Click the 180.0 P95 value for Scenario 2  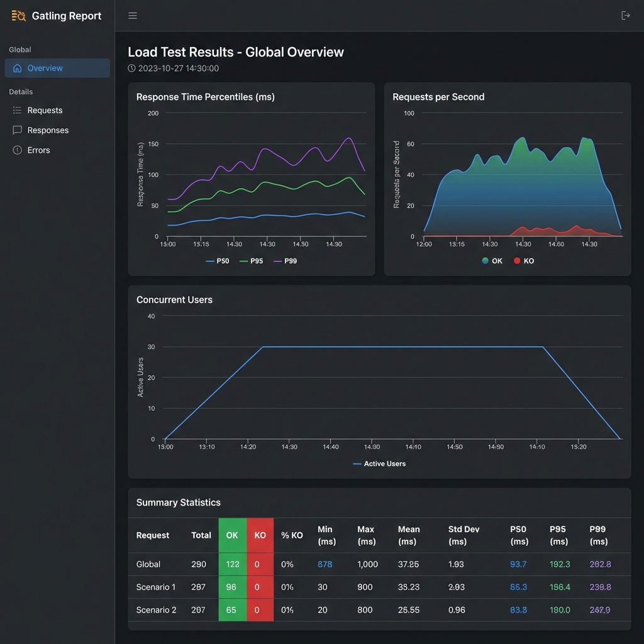(x=559, y=609)
